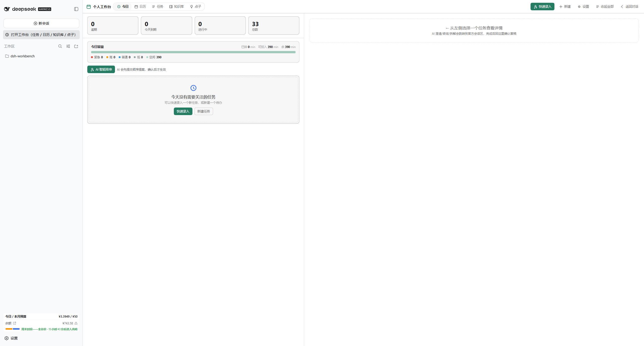Return to chat via 返回对话
This screenshot has height=346, width=644.
click(x=629, y=7)
